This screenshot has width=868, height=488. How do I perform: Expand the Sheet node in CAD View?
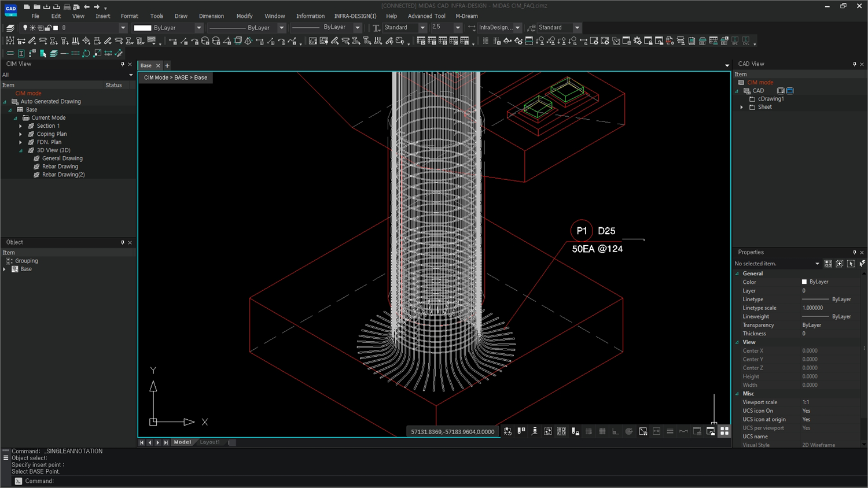pos(742,106)
